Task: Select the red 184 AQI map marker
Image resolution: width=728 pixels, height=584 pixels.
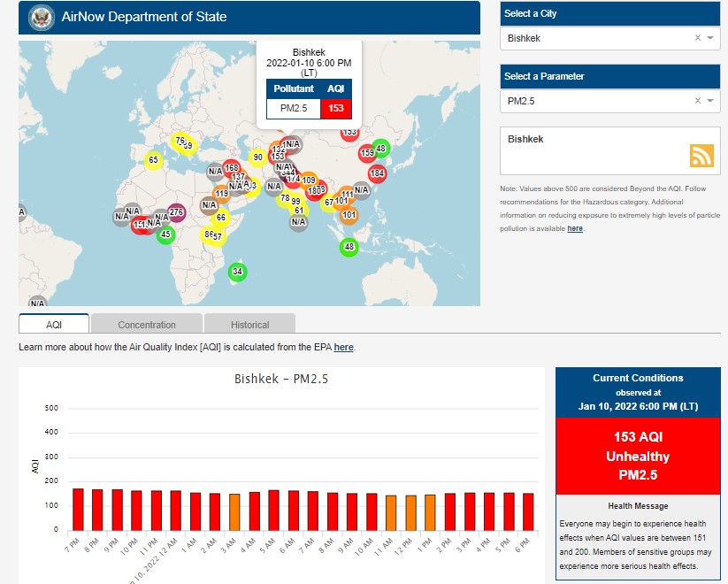Action: [378, 173]
